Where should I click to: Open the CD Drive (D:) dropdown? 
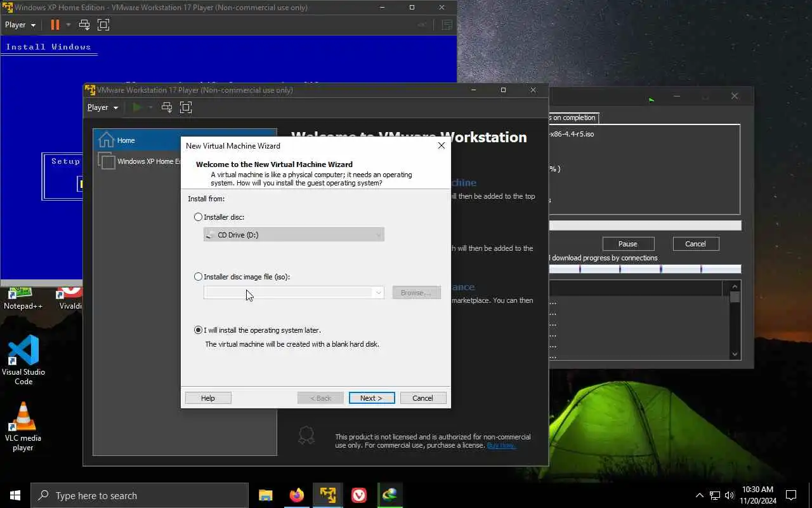[x=294, y=235]
